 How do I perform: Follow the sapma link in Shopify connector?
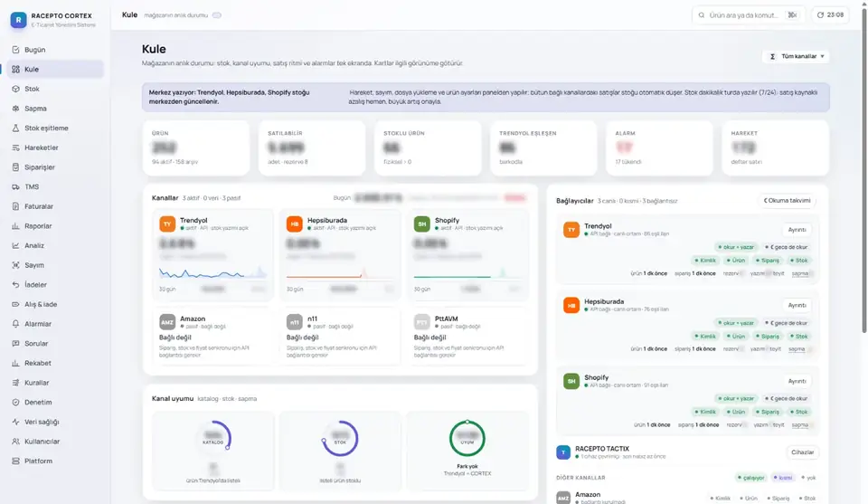tap(800, 424)
